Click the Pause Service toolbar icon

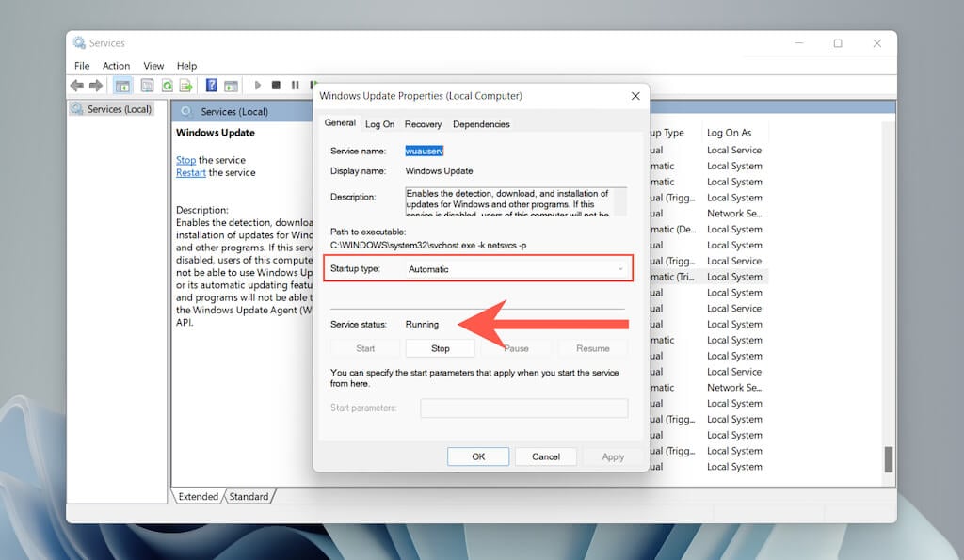click(x=295, y=86)
